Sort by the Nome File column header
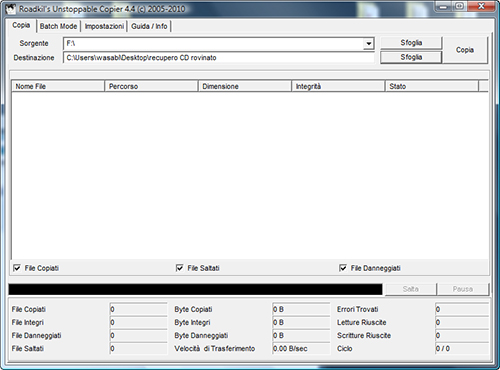Screen dimensions: 500x370 pos(58,86)
